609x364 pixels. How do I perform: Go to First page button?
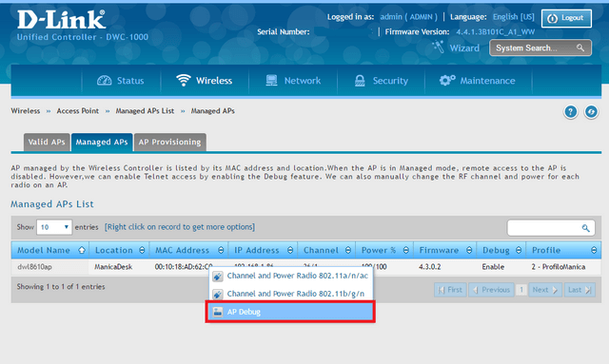(x=450, y=290)
